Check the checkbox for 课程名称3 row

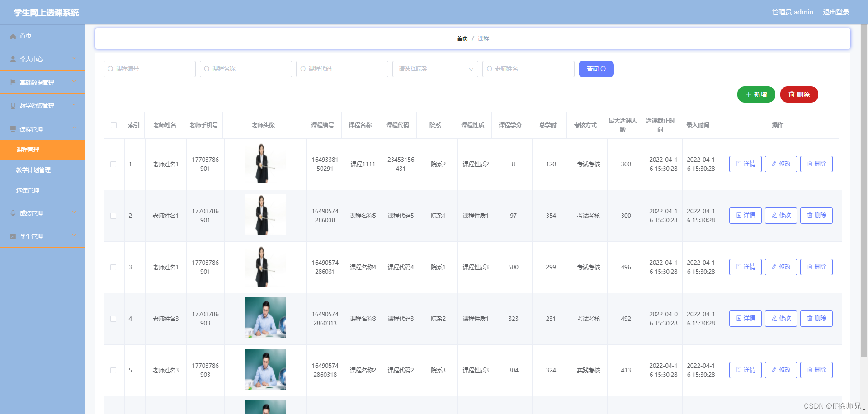[x=113, y=319]
